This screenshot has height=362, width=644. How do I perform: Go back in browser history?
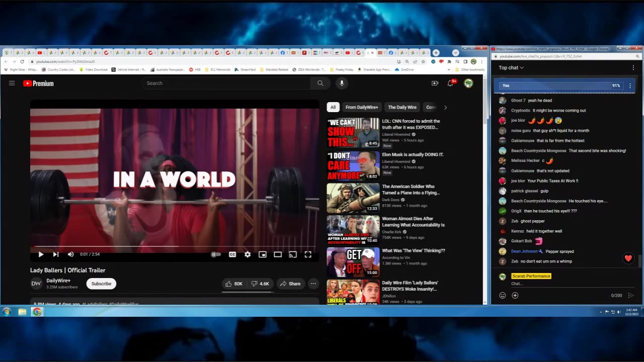(x=6, y=61)
